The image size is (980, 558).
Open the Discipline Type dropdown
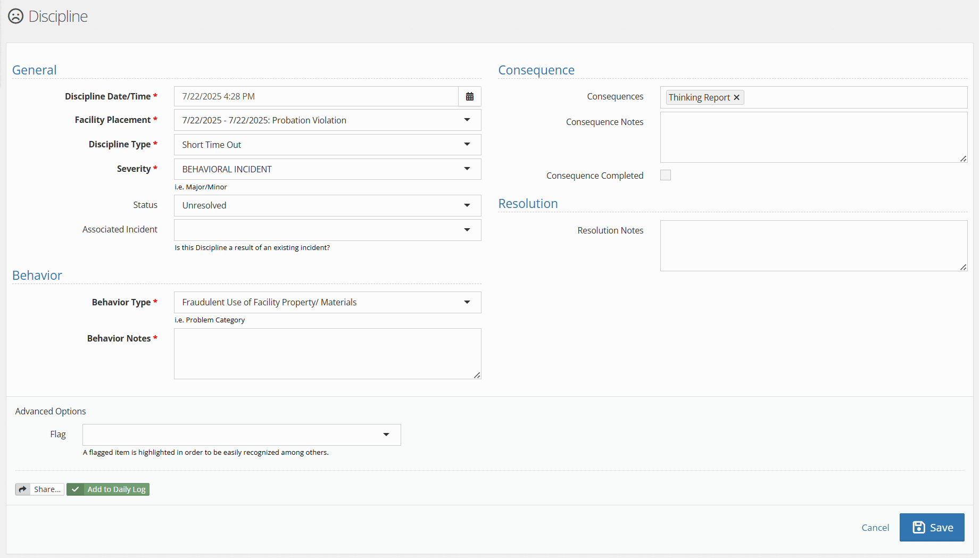click(x=328, y=145)
